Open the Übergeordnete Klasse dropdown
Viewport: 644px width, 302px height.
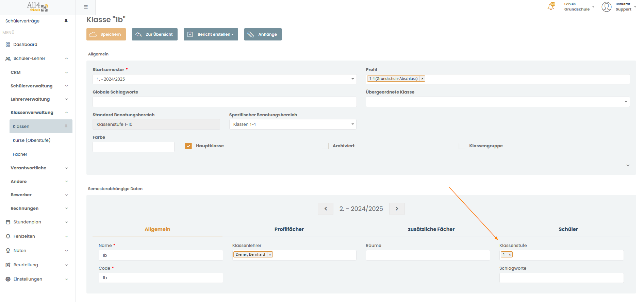coord(498,102)
